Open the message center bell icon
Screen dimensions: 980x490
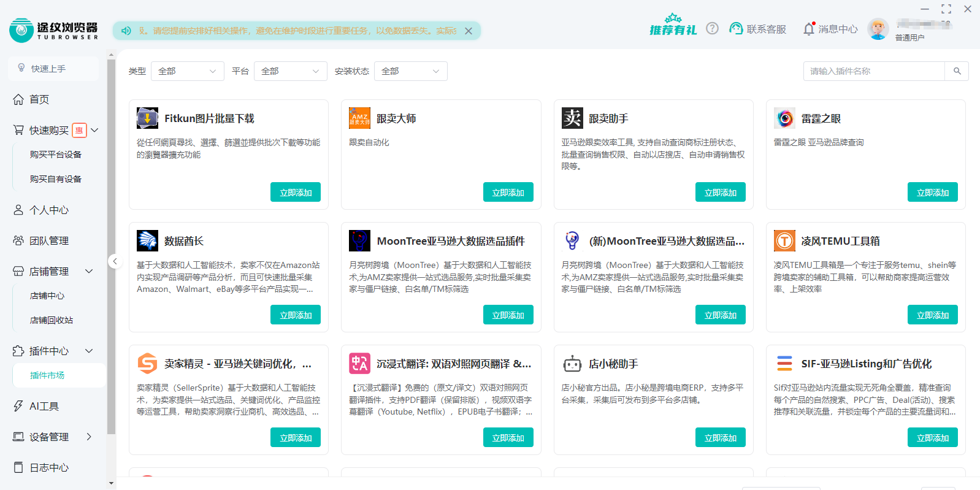pos(809,29)
